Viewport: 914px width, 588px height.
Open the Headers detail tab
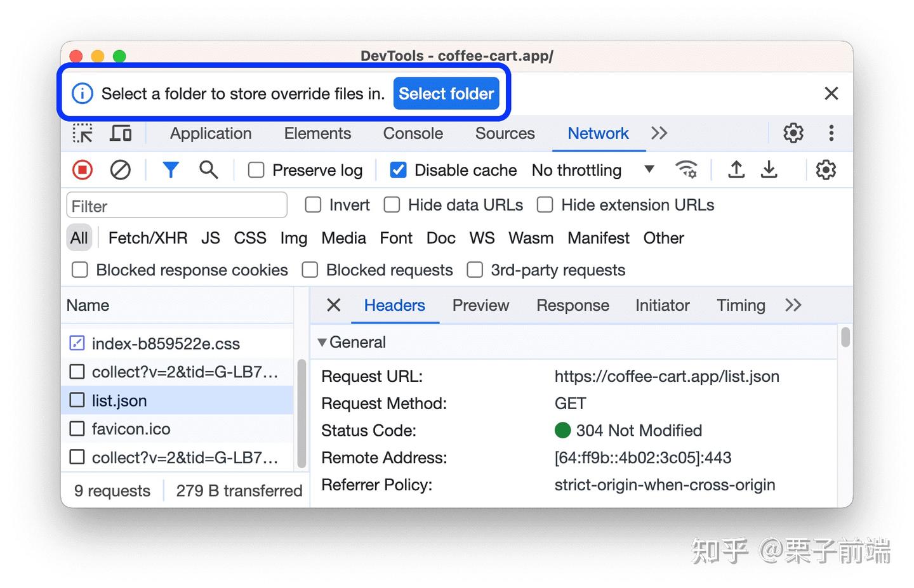[x=395, y=305]
